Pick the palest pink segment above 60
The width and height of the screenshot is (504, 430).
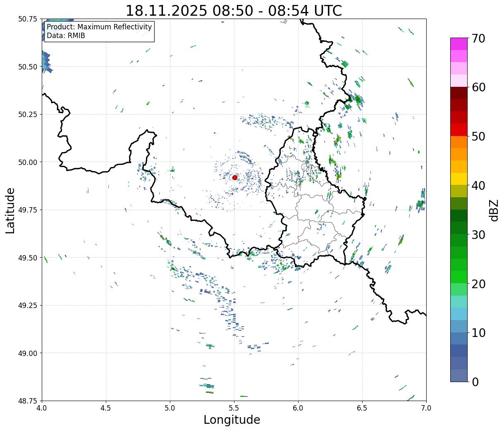coord(459,81)
